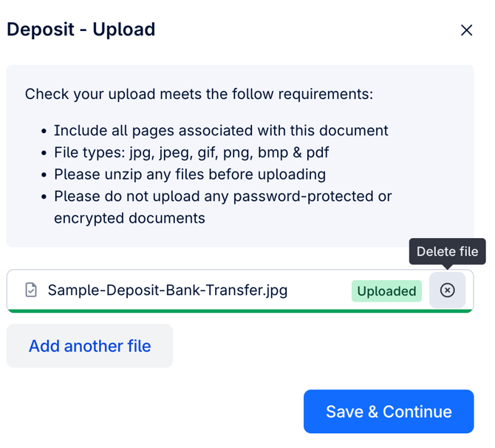Click empty space between filename and Uploaded badge
Image resolution: width=495 pixels, height=448 pixels.
tap(319, 290)
